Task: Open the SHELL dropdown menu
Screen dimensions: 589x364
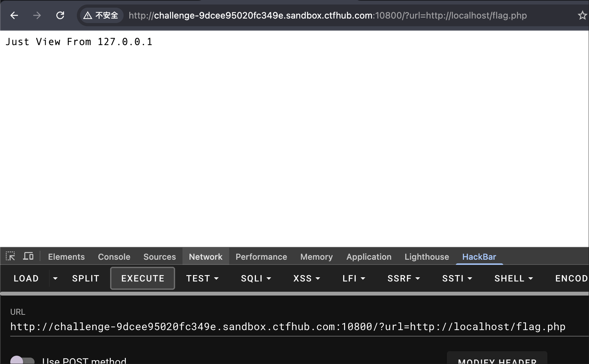Action: pyautogui.click(x=513, y=279)
